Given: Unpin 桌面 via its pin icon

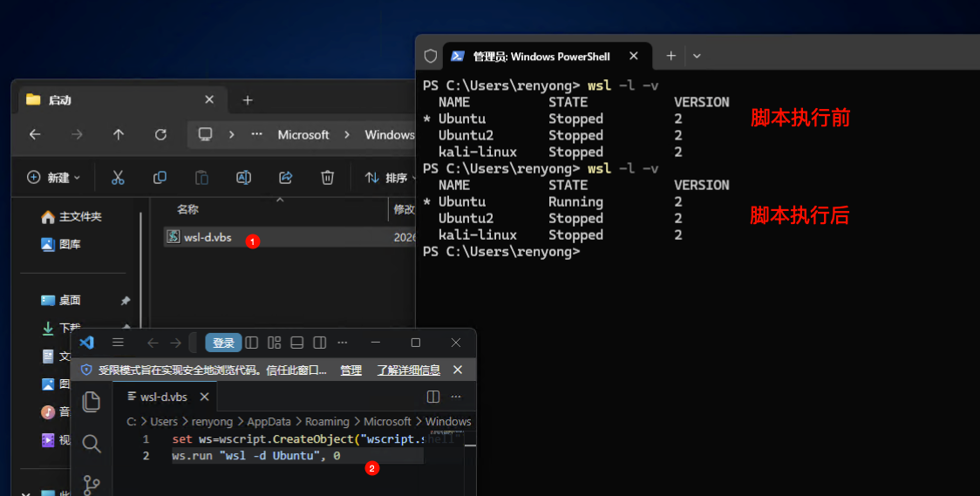Looking at the screenshot, I should [x=125, y=301].
